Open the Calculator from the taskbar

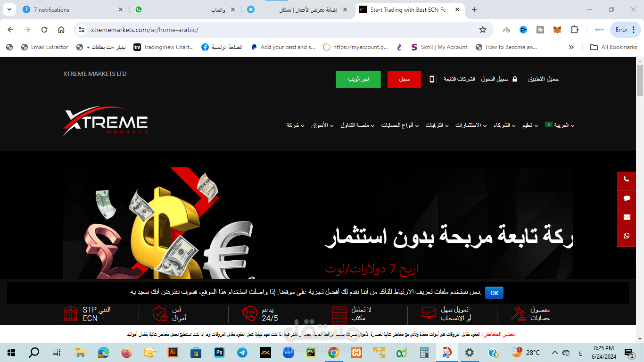tap(424, 352)
